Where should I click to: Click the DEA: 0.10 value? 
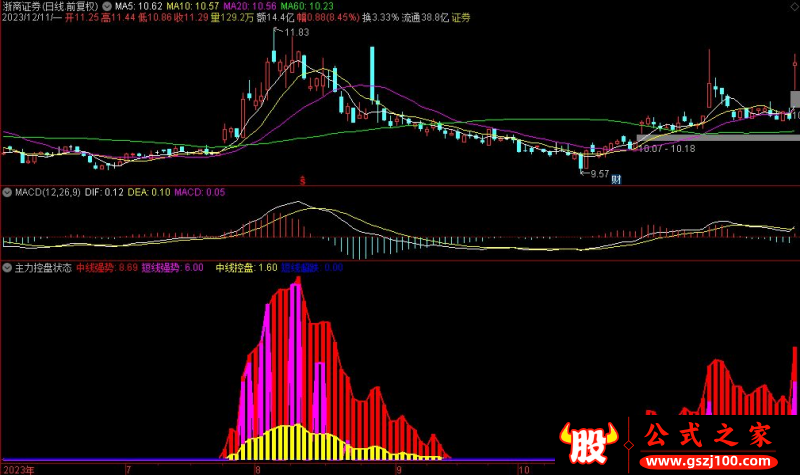click(x=149, y=192)
